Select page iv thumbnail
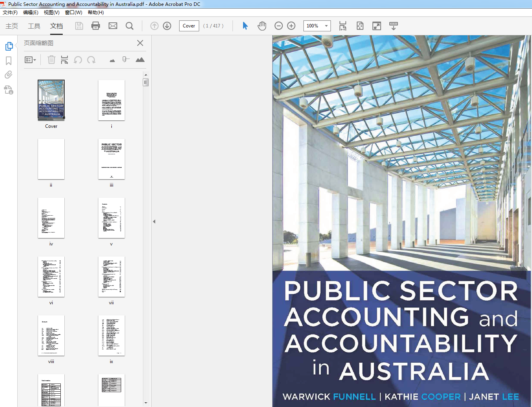The height and width of the screenshot is (407, 532). [51, 218]
